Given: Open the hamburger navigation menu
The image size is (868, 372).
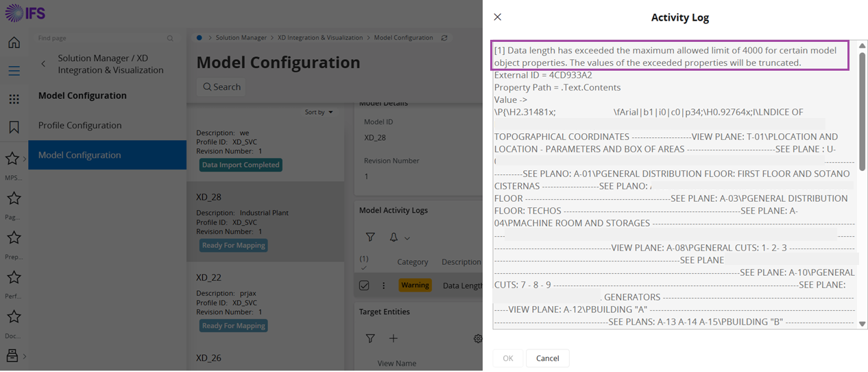Looking at the screenshot, I should point(14,71).
